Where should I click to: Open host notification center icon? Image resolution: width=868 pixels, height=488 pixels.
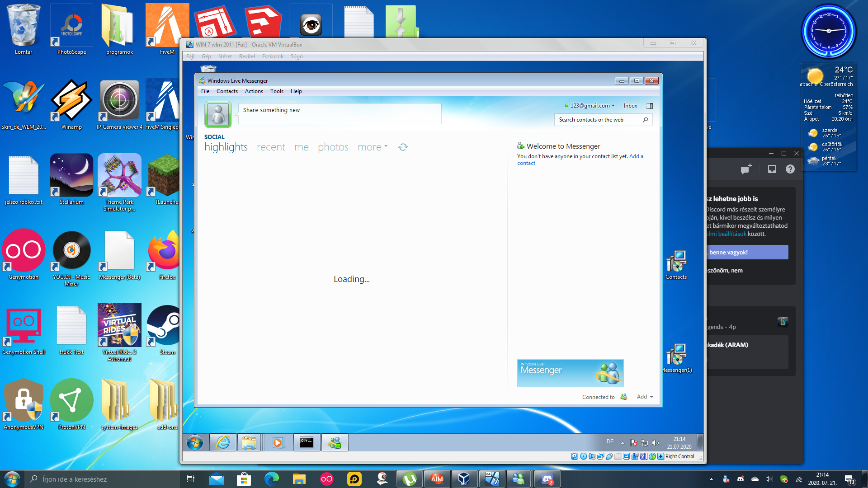[x=849, y=479]
